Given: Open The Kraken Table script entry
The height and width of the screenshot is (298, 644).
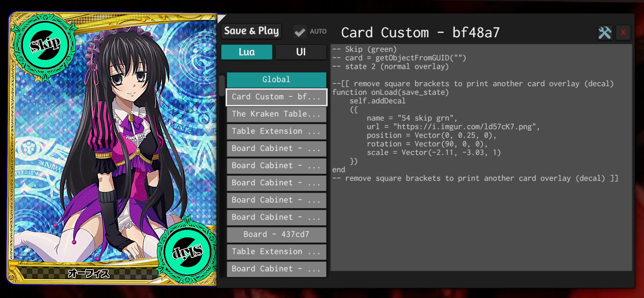Looking at the screenshot, I should 276,114.
